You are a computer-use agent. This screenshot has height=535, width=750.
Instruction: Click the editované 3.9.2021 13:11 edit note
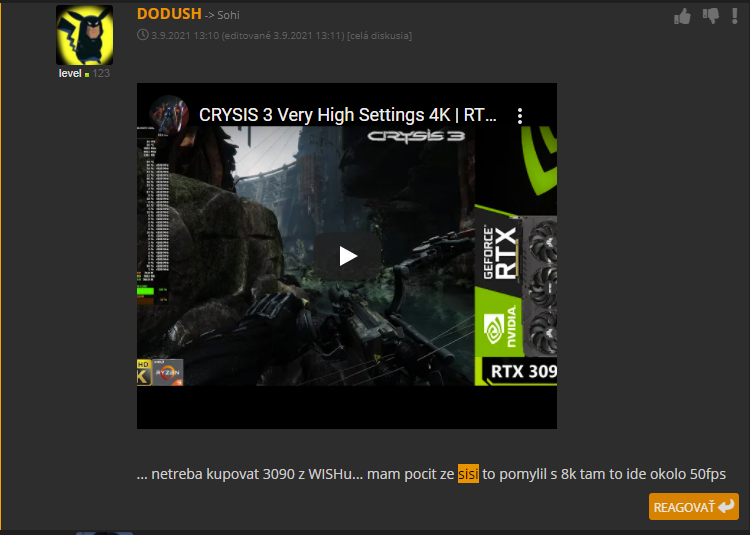[276, 36]
